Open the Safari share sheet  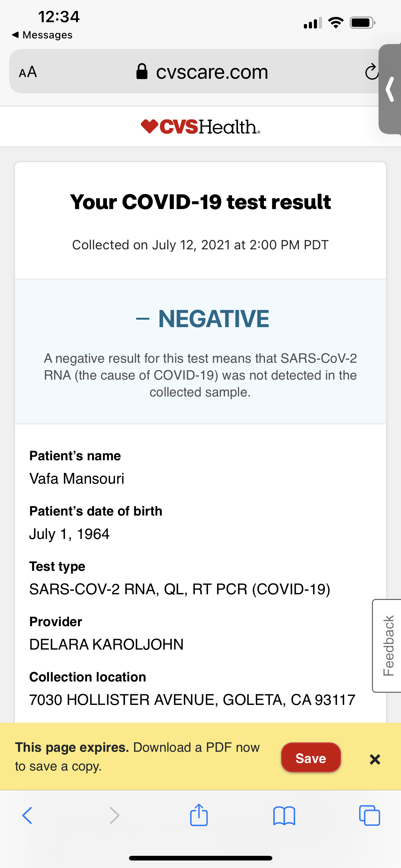pyautogui.click(x=199, y=815)
